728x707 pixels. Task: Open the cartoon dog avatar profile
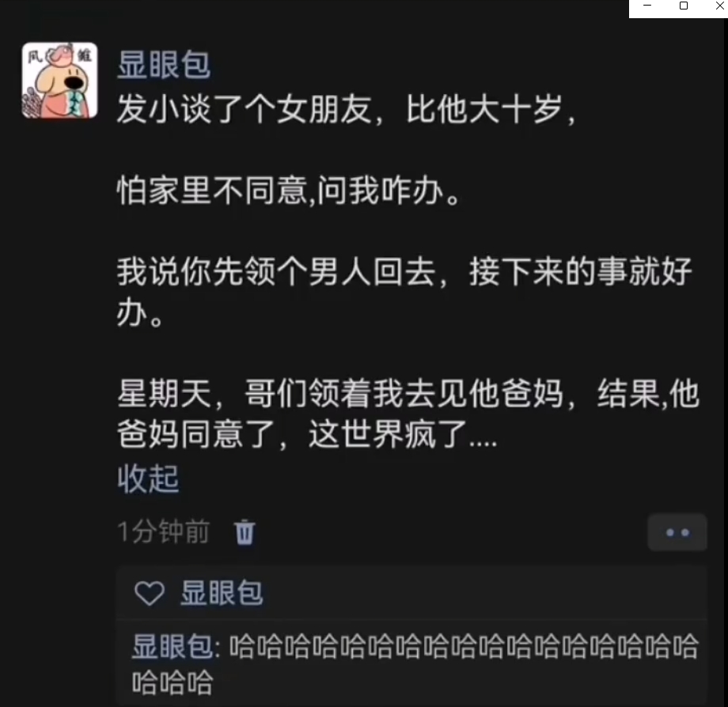point(59,80)
